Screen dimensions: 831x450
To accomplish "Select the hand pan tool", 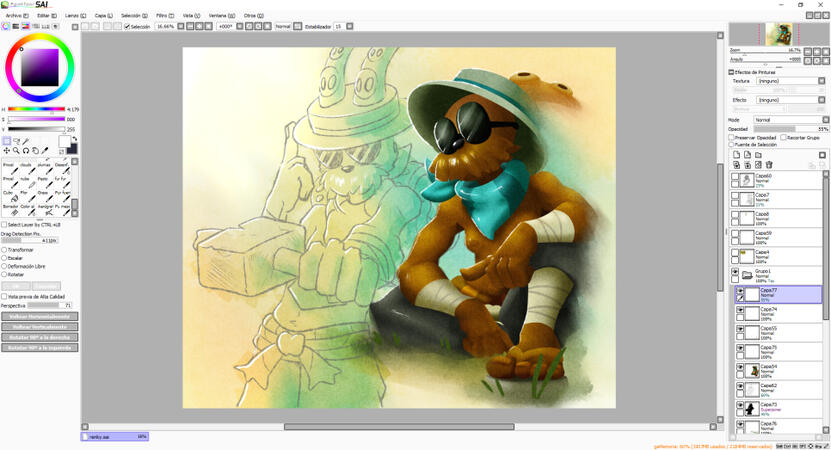I will tap(35, 151).
